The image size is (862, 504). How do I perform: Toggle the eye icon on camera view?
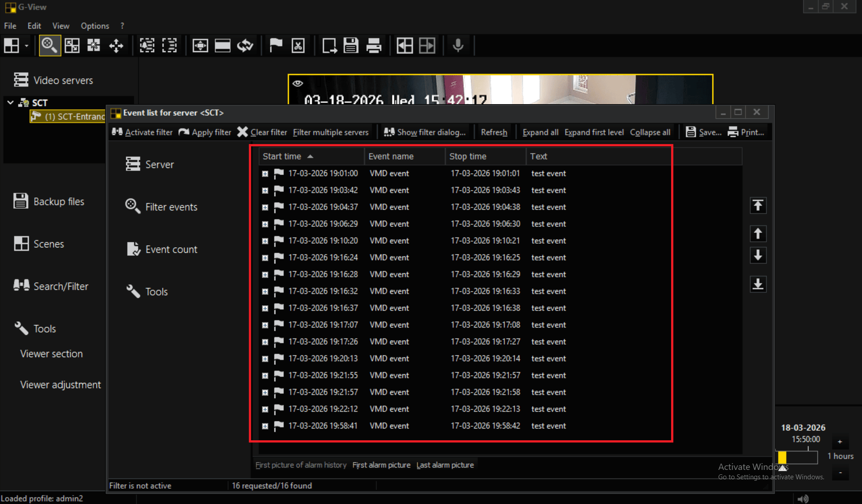(298, 83)
